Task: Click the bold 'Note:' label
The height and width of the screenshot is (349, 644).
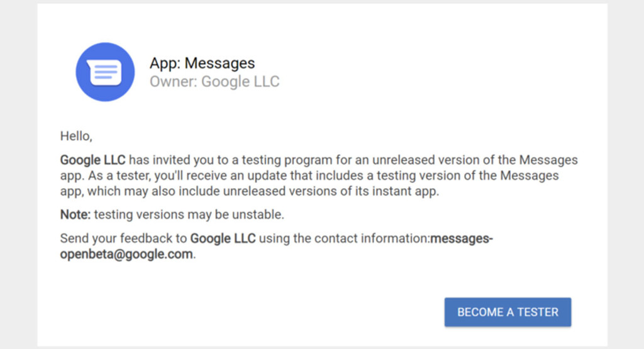Action: [75, 214]
